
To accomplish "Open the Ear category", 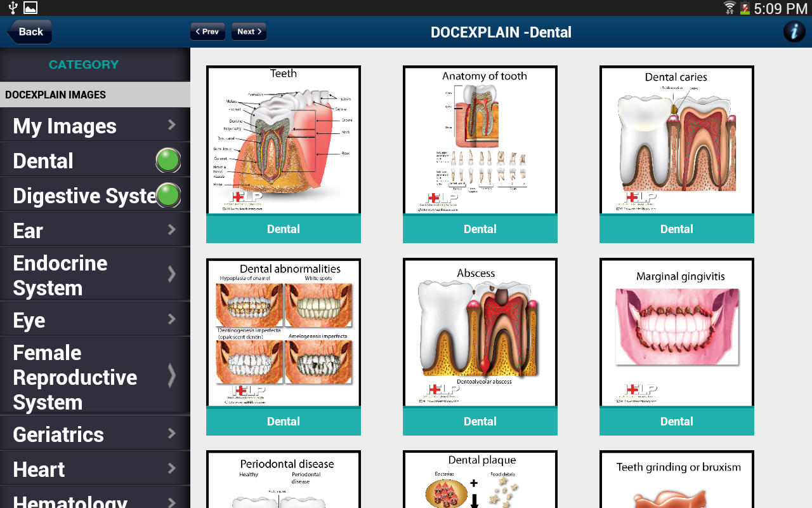I will (x=95, y=230).
